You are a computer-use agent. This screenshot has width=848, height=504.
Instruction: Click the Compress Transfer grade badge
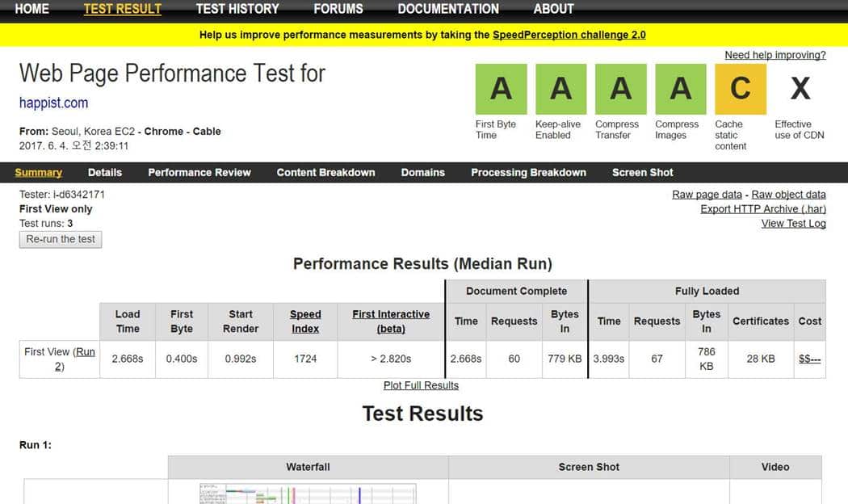click(620, 89)
